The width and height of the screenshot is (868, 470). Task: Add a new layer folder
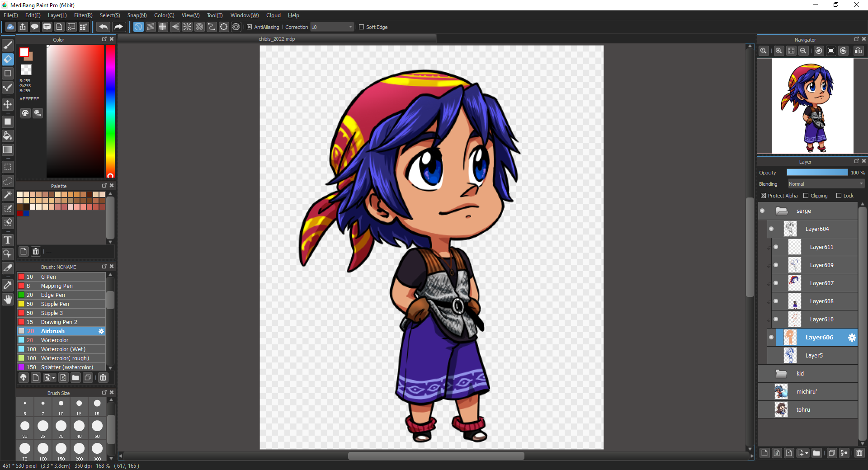816,453
